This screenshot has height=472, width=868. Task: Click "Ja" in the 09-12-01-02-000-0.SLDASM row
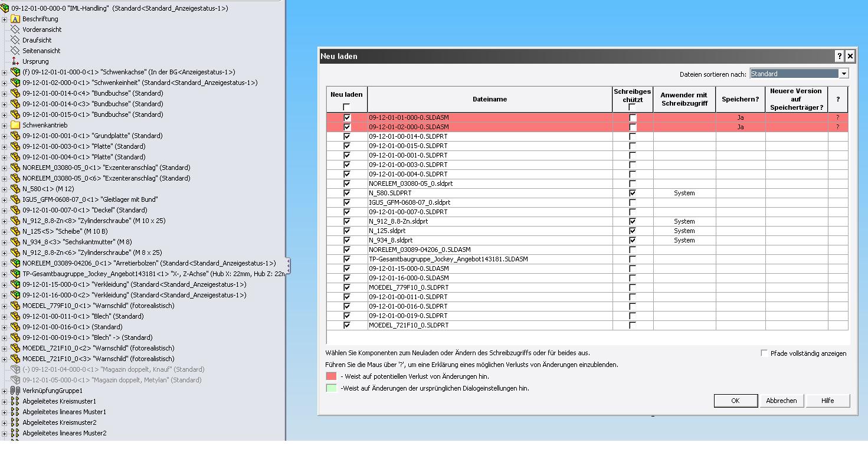pyautogui.click(x=741, y=127)
